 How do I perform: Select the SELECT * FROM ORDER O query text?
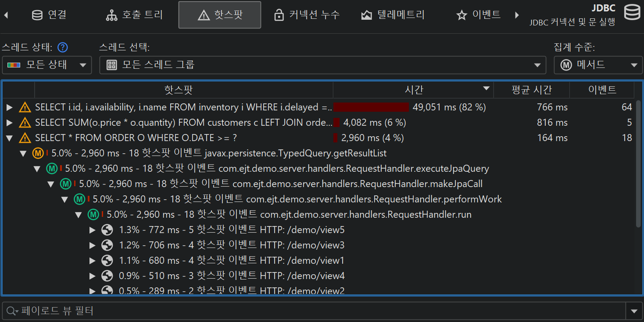coord(136,138)
